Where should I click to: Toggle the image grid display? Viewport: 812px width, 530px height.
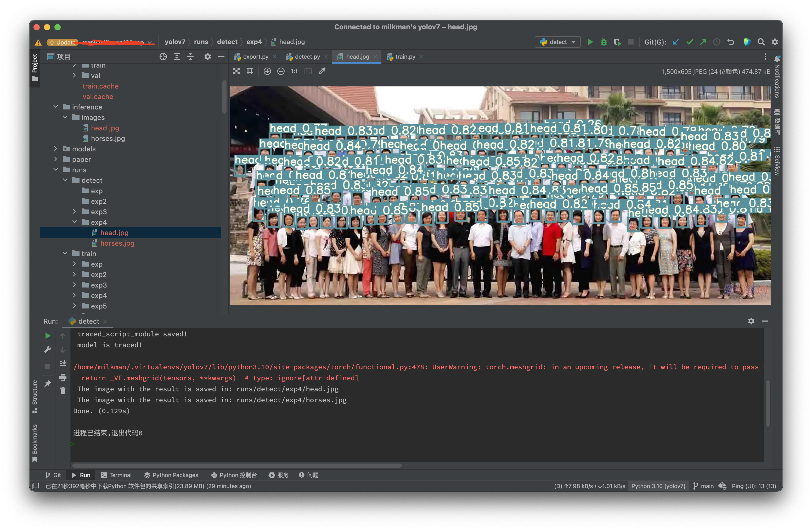tap(250, 71)
